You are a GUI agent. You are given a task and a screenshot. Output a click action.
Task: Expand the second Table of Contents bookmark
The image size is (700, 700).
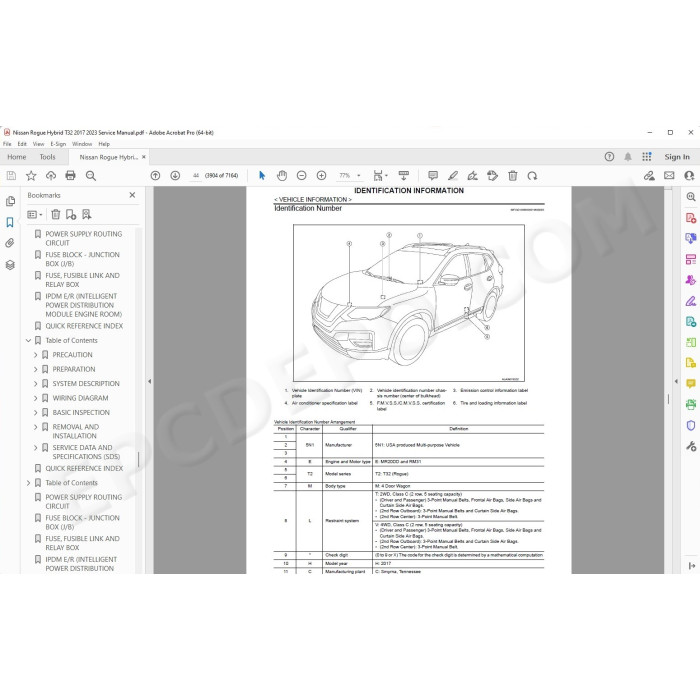pyautogui.click(x=29, y=483)
